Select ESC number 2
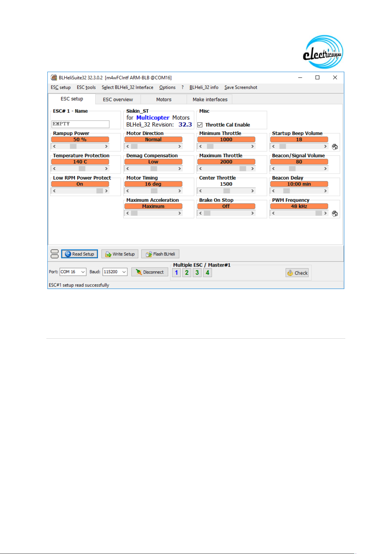Screen dimensions: 392x554 pos(187,273)
